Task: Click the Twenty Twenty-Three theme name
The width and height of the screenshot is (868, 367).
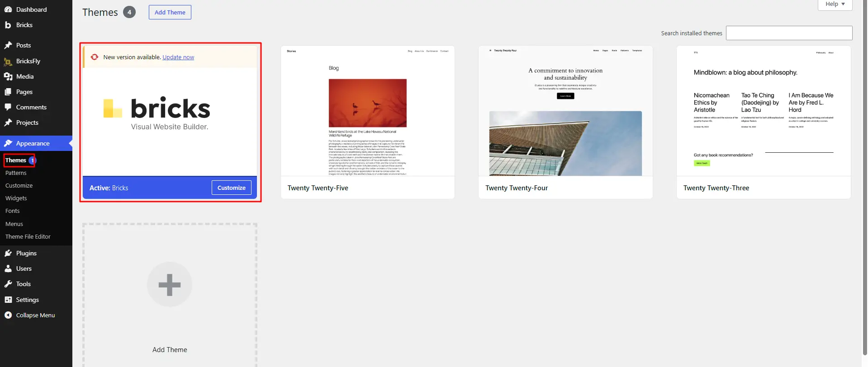Action: (716, 188)
